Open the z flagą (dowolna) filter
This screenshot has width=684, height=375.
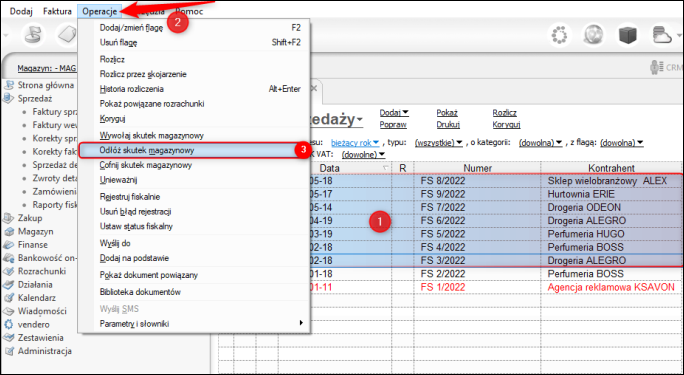[622, 143]
